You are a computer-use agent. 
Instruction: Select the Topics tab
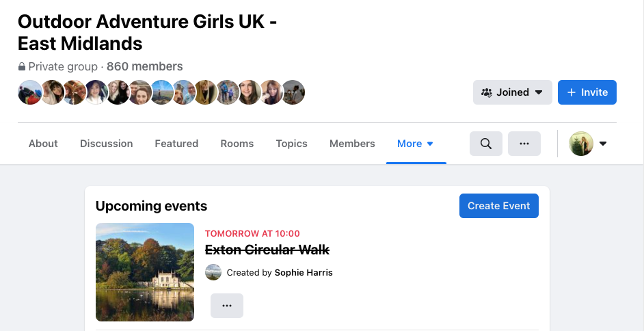coord(292,144)
